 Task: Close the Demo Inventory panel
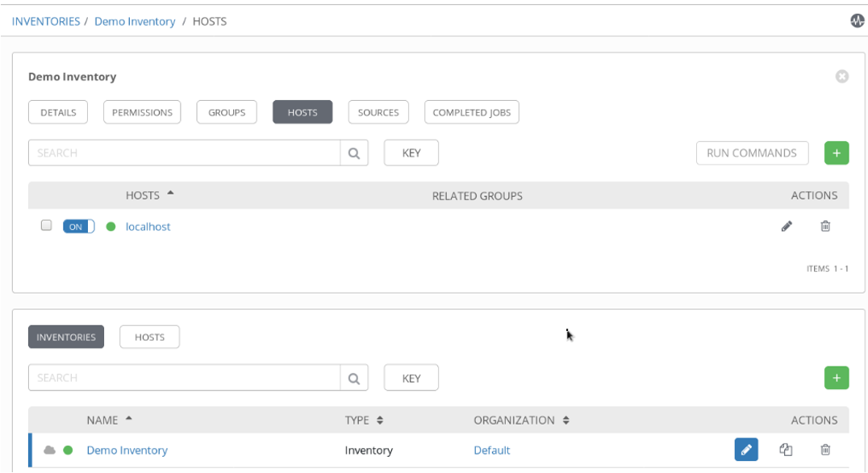coord(842,77)
